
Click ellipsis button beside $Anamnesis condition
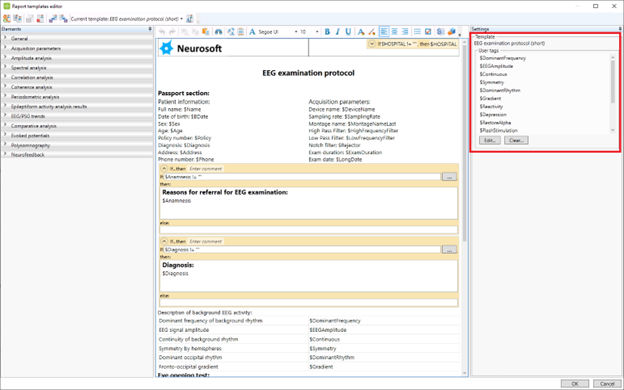tap(449, 177)
